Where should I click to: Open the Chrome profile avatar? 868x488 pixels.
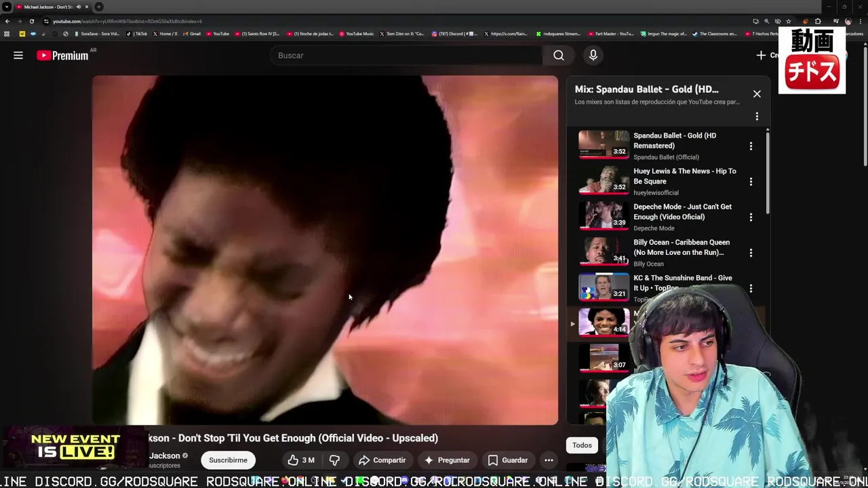coord(848,21)
